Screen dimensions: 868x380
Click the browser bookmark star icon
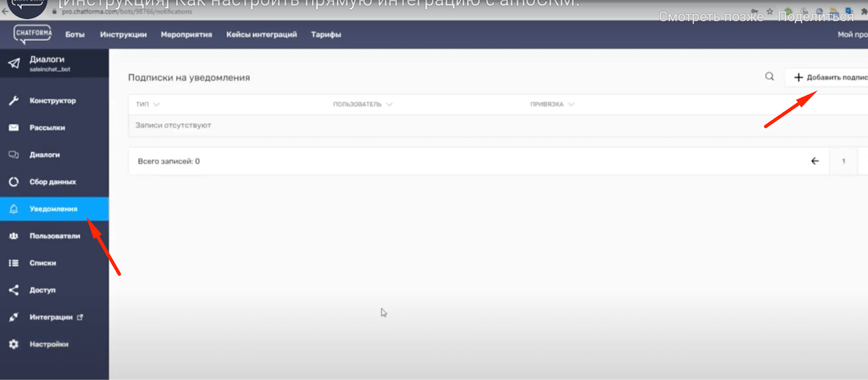[x=769, y=11]
